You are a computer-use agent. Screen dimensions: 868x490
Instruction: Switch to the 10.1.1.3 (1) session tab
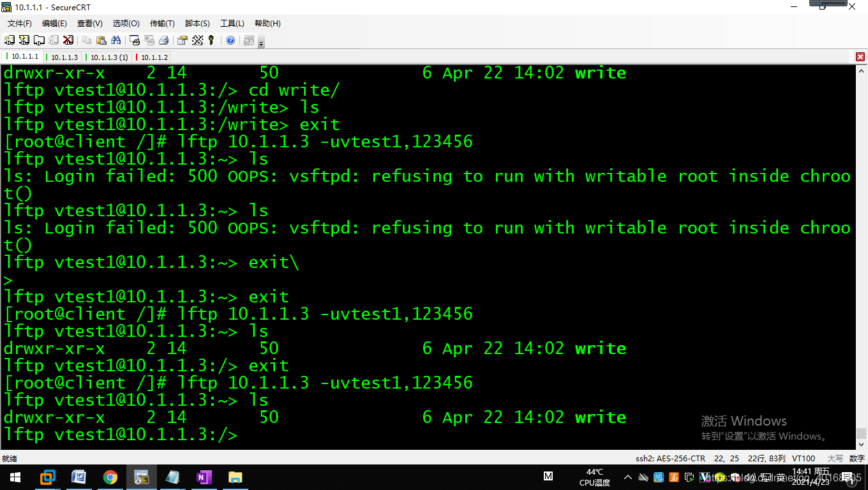pos(107,57)
